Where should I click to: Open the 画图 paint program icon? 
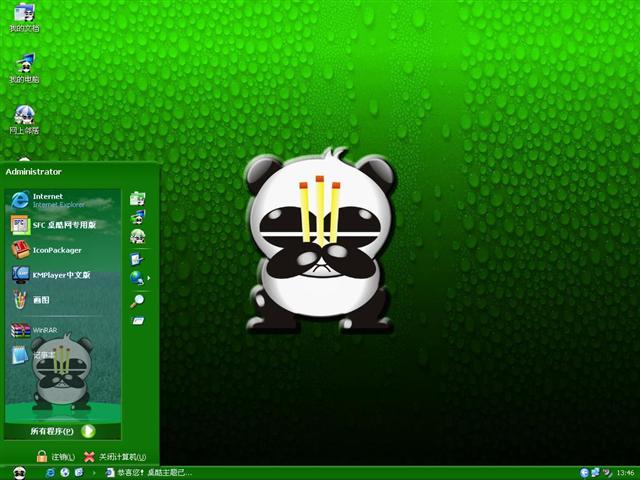(x=21, y=299)
